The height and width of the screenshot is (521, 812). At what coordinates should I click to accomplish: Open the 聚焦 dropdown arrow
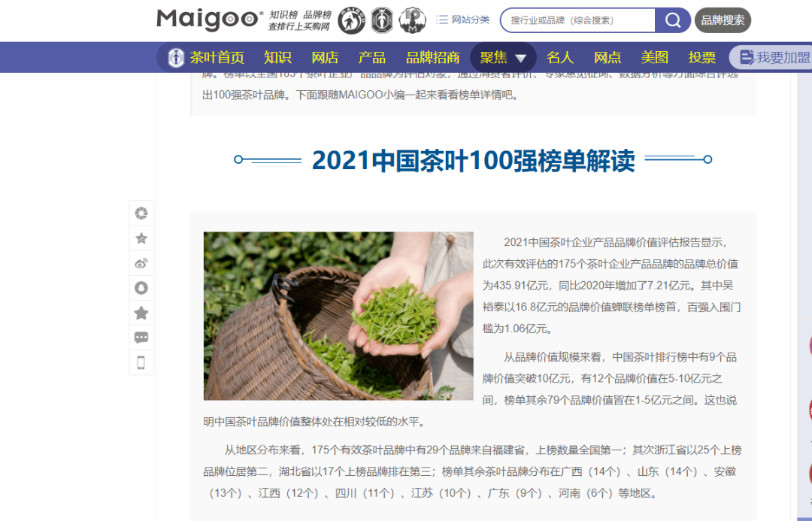(521, 57)
